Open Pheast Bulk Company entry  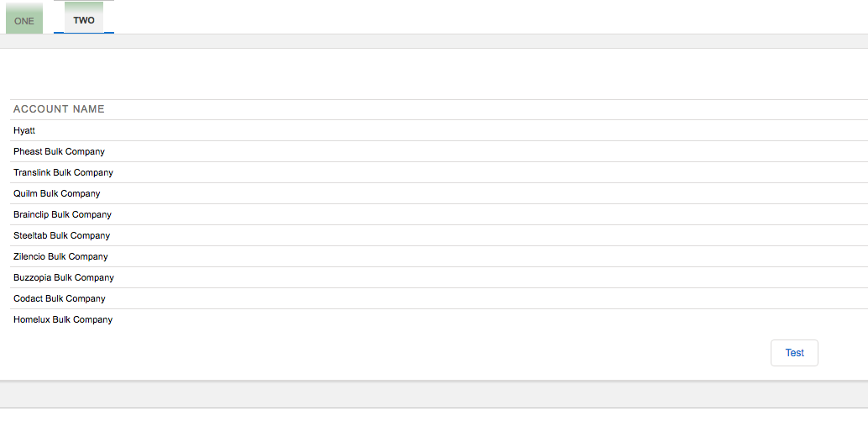click(59, 151)
